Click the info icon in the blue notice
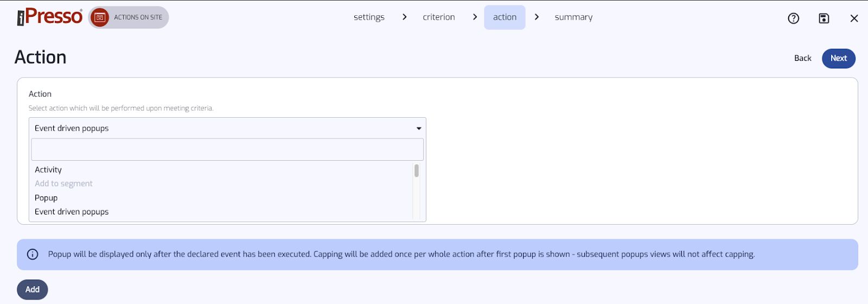868x304 pixels. click(x=33, y=254)
